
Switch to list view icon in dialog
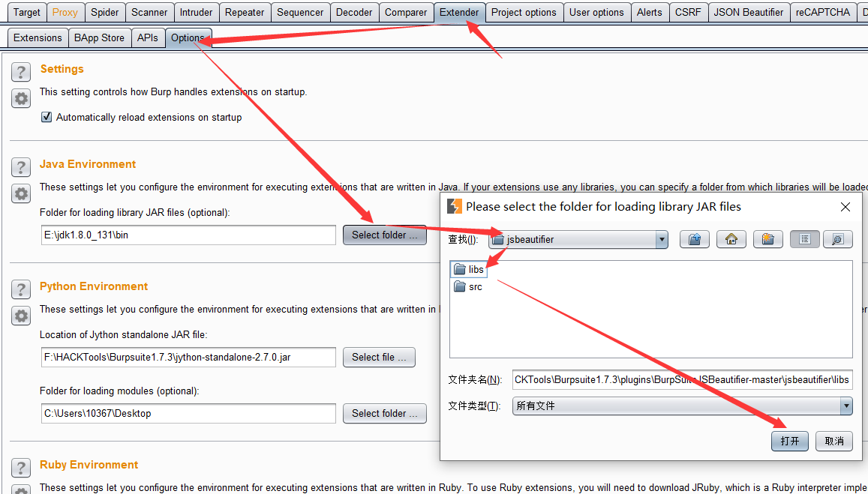click(805, 239)
